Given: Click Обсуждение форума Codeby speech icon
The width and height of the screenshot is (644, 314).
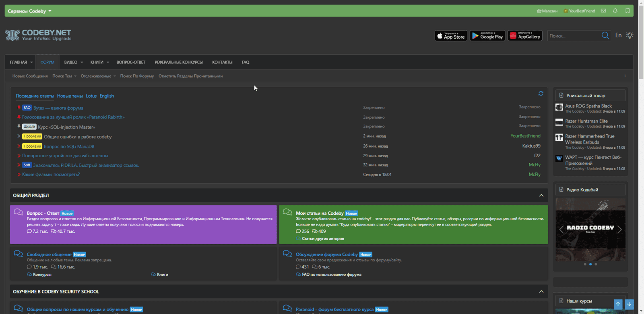Looking at the screenshot, I should pyautogui.click(x=287, y=253).
